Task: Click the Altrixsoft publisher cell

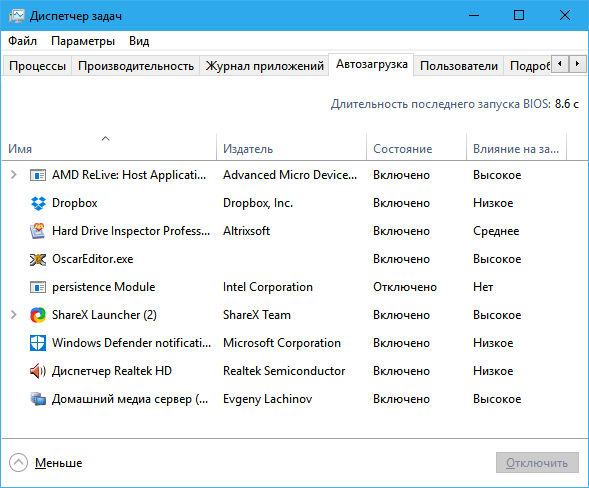Action: [246, 231]
